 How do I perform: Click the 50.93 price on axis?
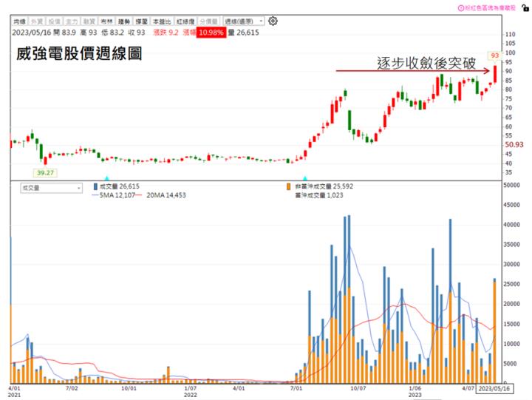514,145
